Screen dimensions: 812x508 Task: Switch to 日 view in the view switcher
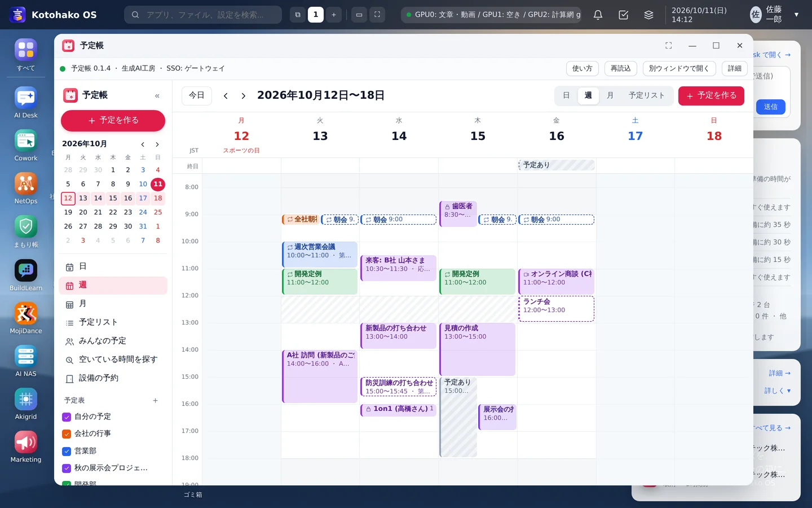tap(566, 96)
